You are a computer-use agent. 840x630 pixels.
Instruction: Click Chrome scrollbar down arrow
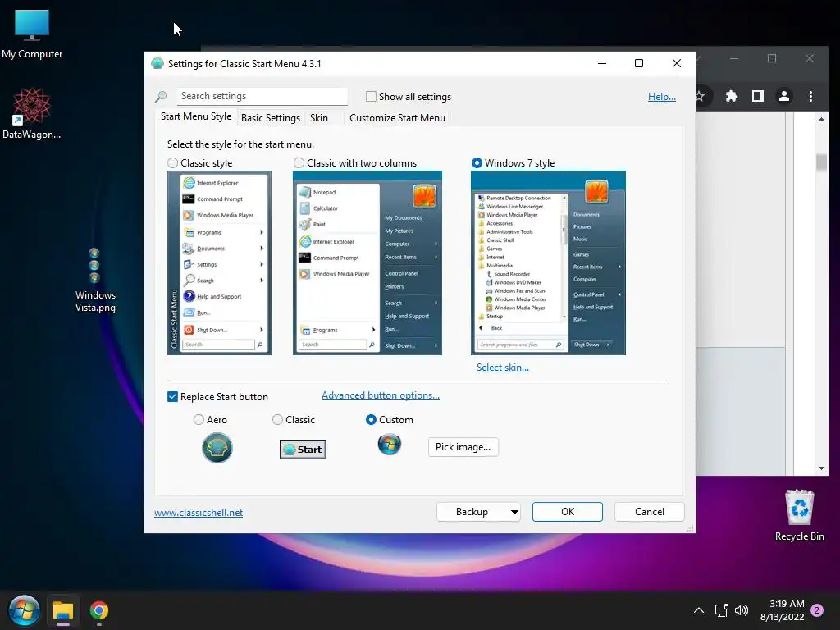click(821, 468)
